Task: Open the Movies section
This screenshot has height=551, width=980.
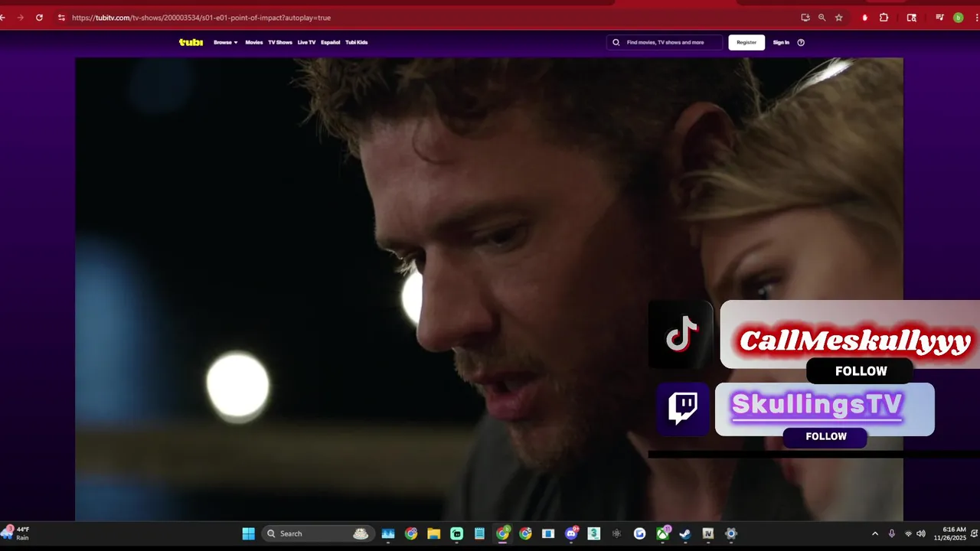Action: (x=254, y=42)
